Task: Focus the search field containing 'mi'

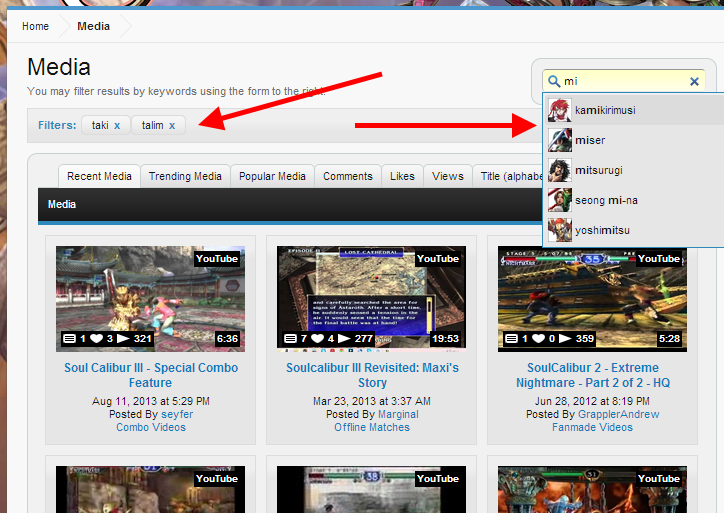Action: [623, 81]
